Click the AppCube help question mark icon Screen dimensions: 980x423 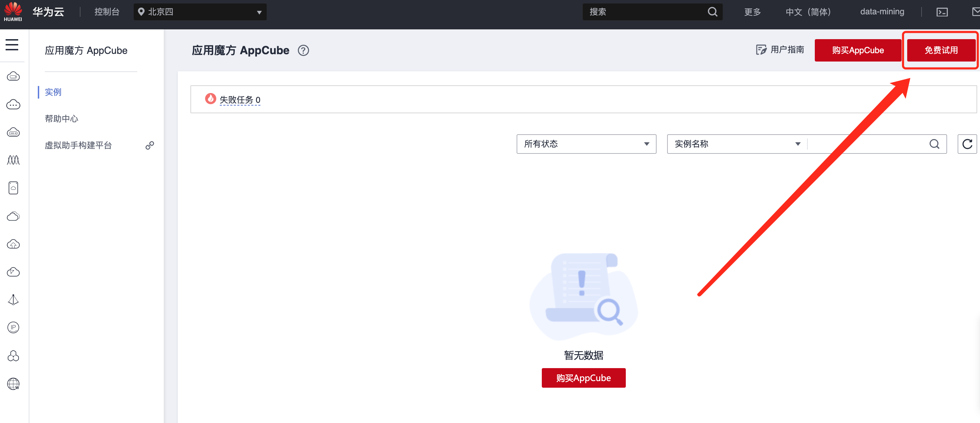303,51
